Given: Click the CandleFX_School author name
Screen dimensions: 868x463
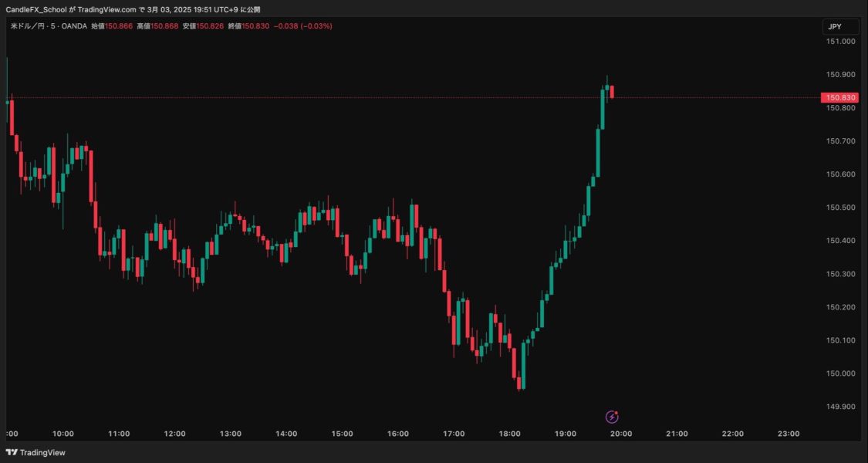Looking at the screenshot, I should point(36,9).
